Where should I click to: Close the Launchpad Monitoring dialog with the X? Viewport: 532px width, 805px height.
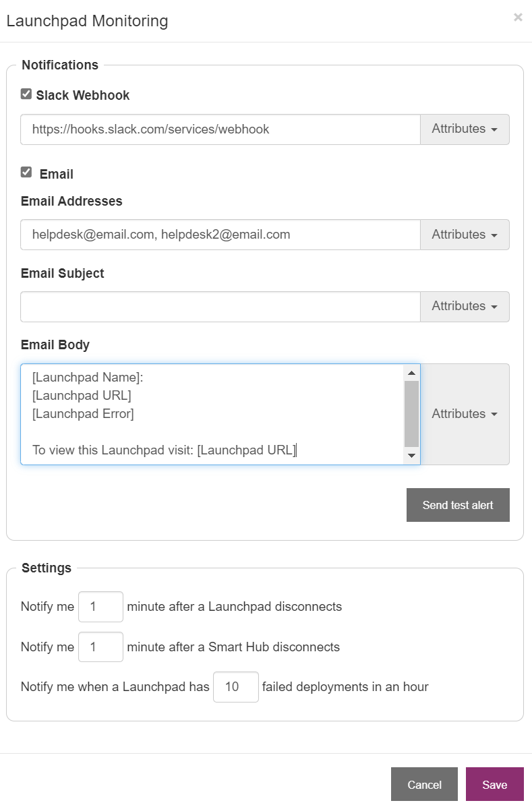tap(518, 18)
